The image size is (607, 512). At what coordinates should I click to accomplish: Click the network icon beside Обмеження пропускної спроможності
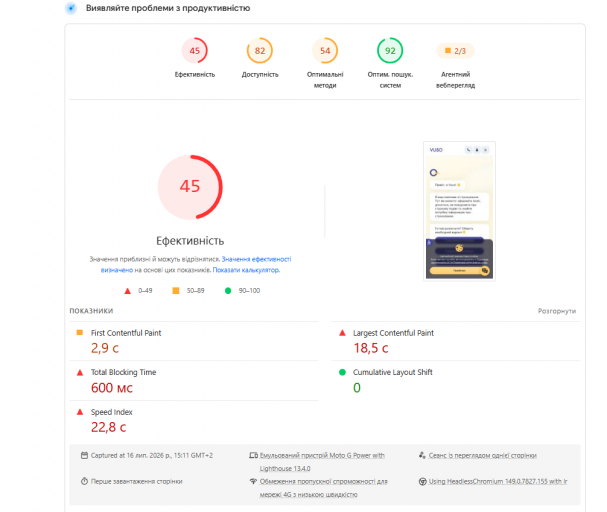coord(254,481)
